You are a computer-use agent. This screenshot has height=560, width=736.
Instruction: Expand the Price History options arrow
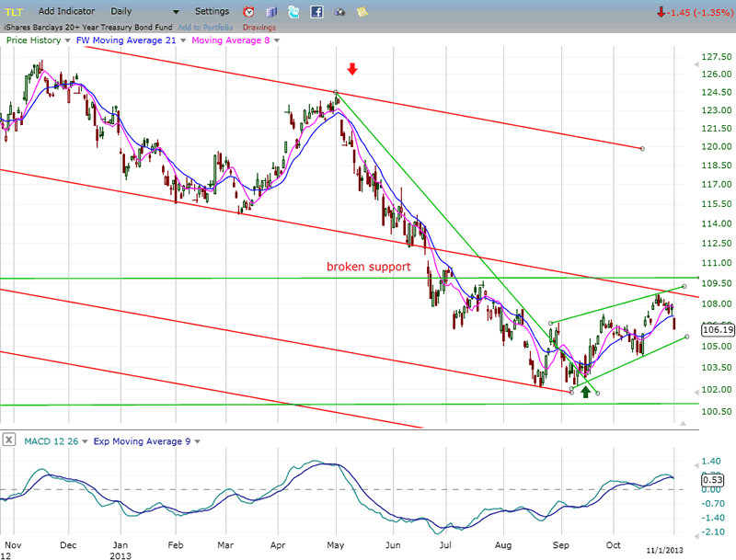click(67, 40)
